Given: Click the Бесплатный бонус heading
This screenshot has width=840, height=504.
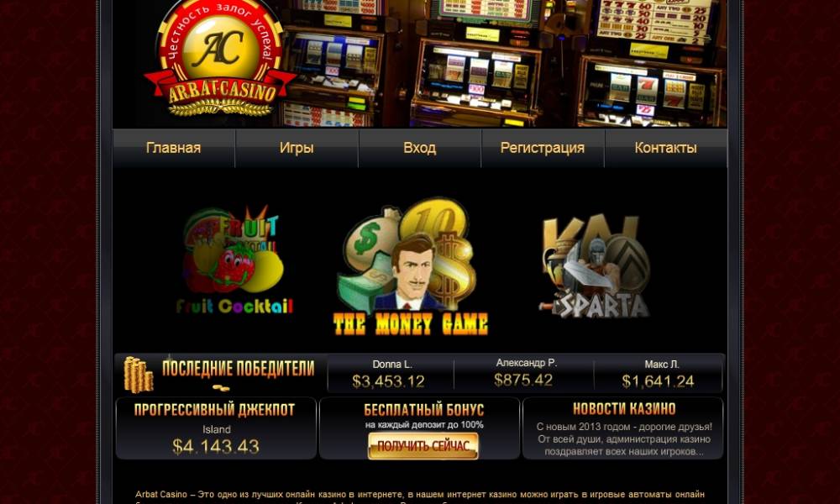Looking at the screenshot, I should pos(423,410).
